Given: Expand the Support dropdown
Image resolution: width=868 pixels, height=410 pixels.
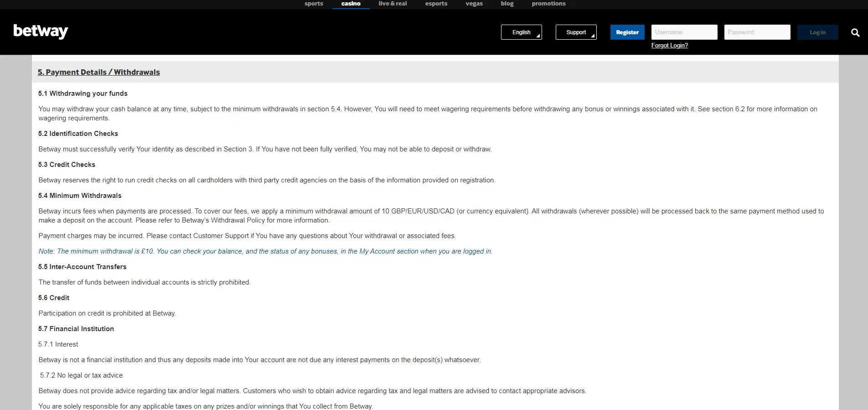Looking at the screenshot, I should coord(576,32).
